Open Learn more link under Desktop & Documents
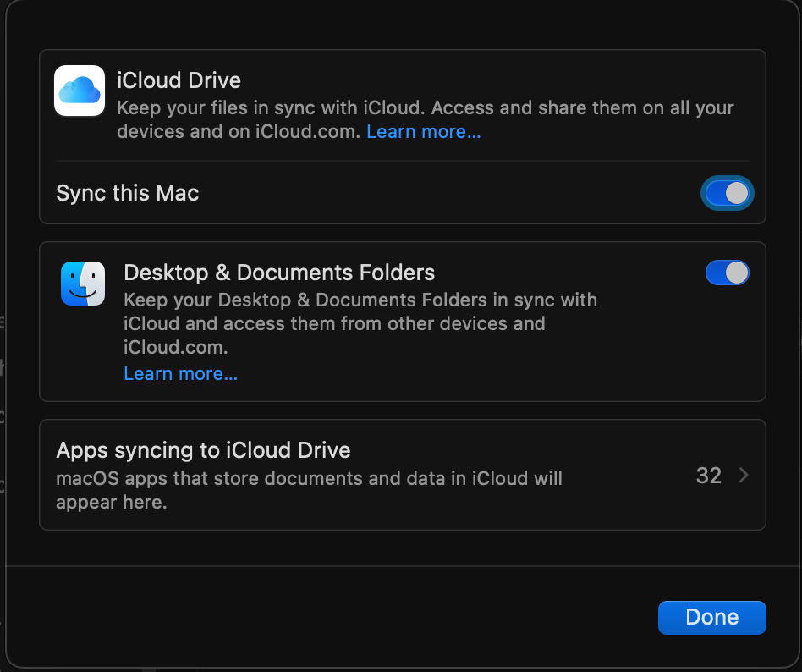Image resolution: width=802 pixels, height=672 pixels. click(x=180, y=374)
